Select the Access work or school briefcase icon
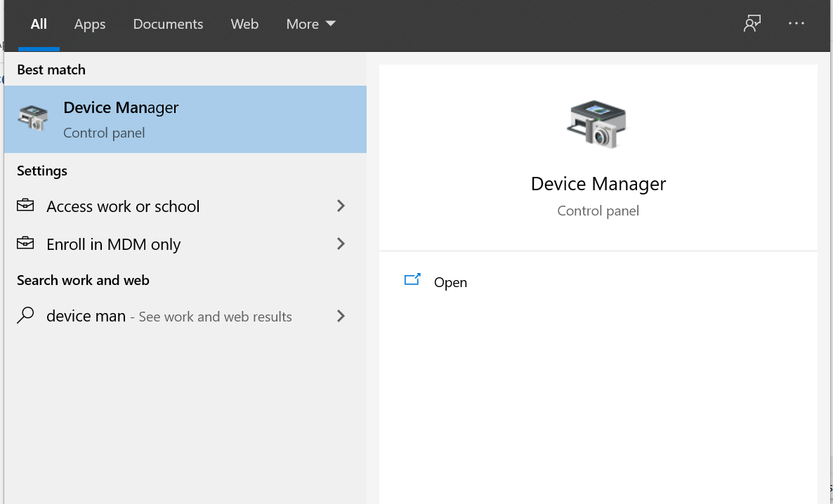 (27, 206)
